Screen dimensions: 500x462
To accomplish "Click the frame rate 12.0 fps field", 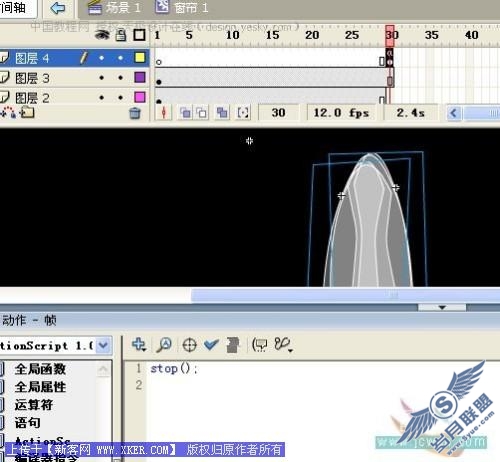I will click(341, 113).
